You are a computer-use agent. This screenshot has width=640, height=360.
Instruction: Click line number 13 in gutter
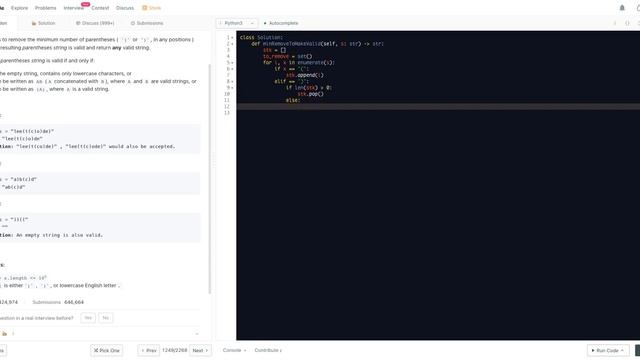click(227, 113)
